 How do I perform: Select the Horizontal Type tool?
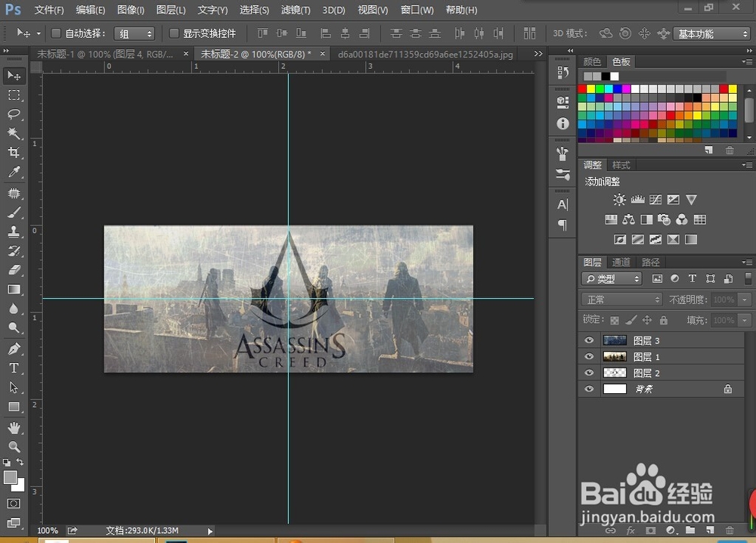(x=14, y=368)
